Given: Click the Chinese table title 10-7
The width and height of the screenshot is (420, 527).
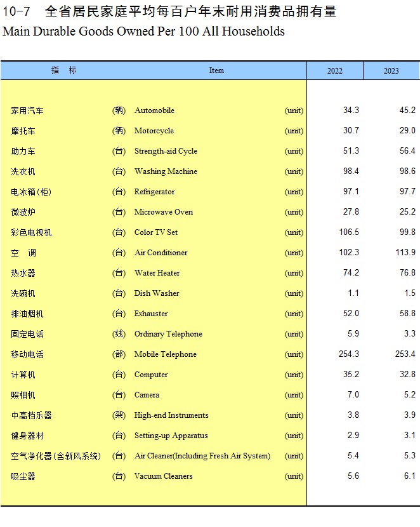Looking at the screenshot, I should pos(169,11).
